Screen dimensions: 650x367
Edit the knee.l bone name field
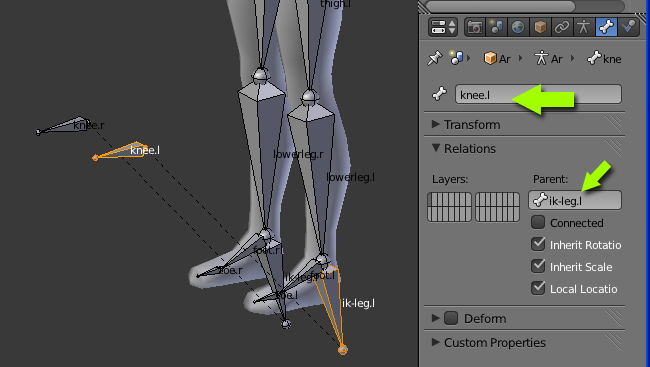coord(538,95)
